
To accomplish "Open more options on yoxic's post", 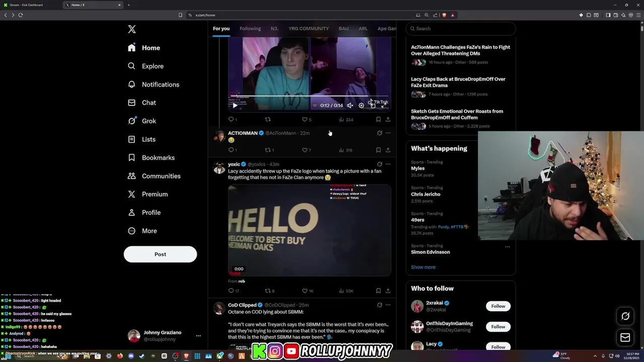I will [388, 164].
